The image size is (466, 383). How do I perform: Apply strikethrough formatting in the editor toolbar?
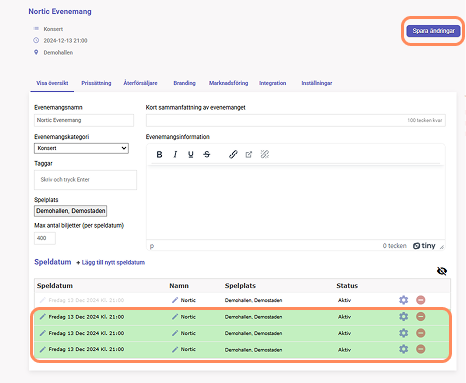tap(207, 154)
